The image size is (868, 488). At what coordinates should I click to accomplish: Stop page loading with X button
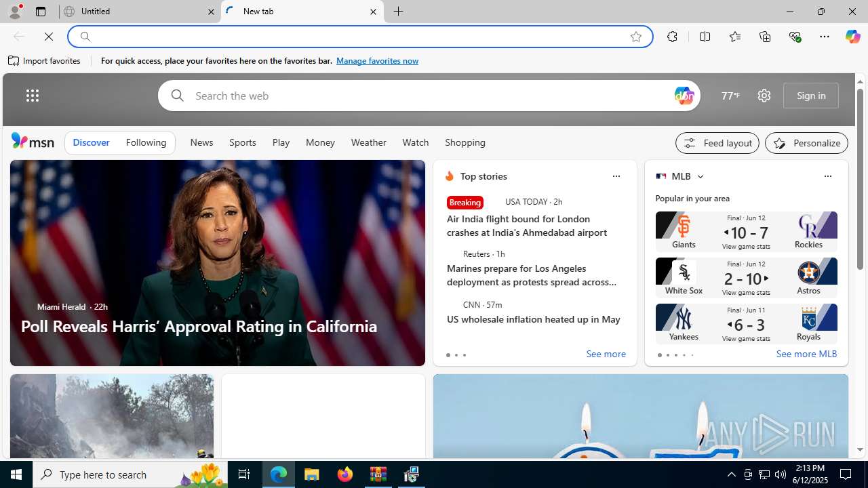[x=49, y=37]
